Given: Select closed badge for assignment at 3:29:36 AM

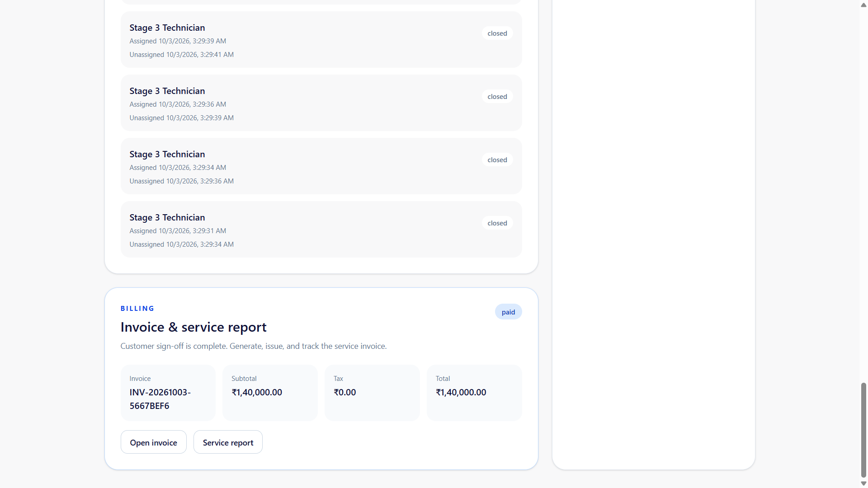Looking at the screenshot, I should point(497,97).
